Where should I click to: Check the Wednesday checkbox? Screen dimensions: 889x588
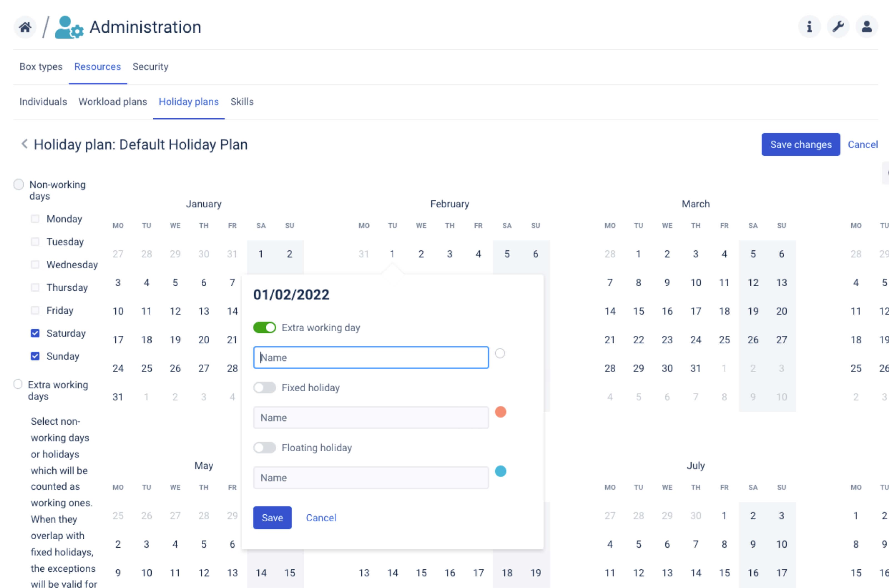[35, 264]
